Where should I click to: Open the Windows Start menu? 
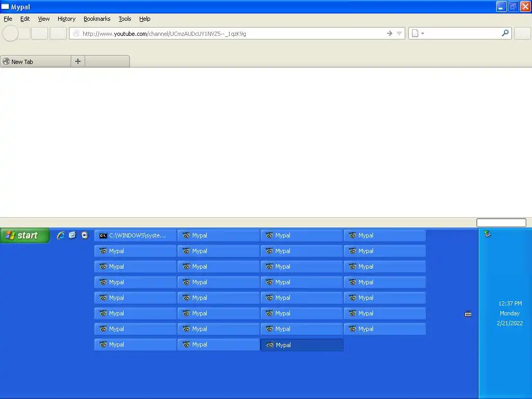tap(25, 235)
